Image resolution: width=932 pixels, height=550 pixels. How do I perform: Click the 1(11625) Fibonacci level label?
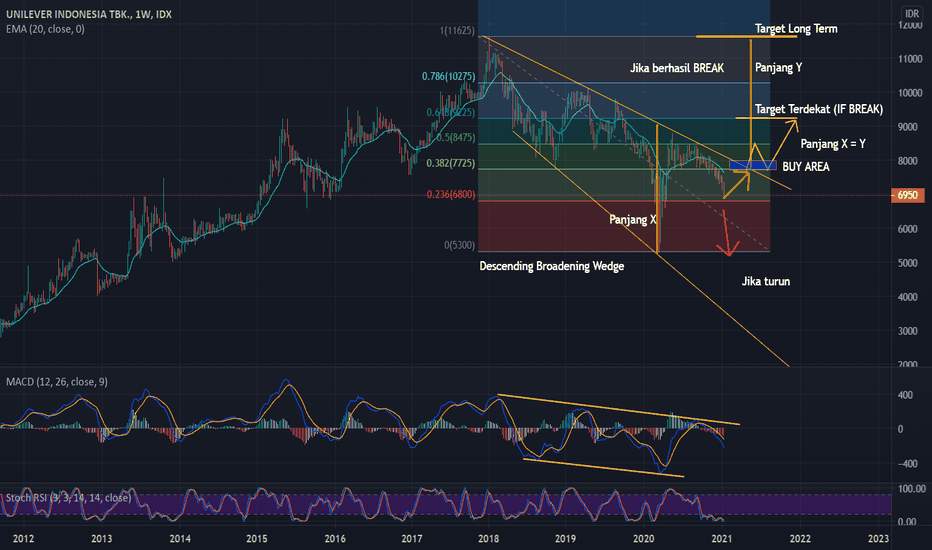(457, 30)
